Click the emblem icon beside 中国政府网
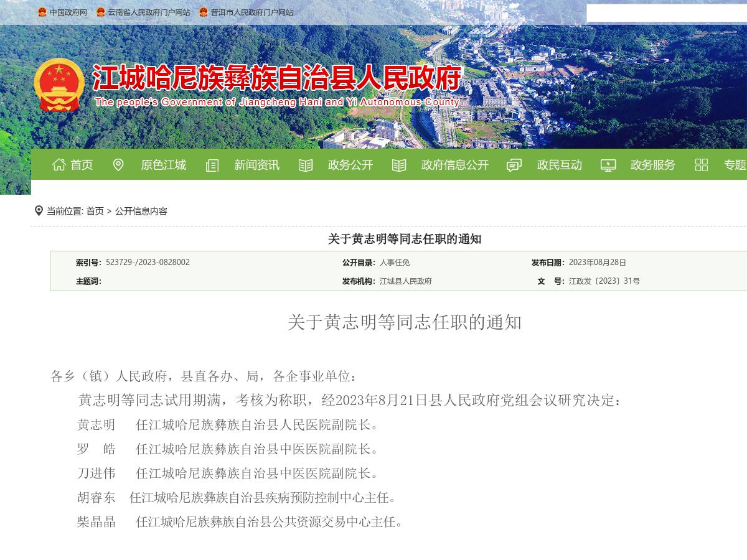Viewport: 747px width, 560px height. pyautogui.click(x=43, y=11)
